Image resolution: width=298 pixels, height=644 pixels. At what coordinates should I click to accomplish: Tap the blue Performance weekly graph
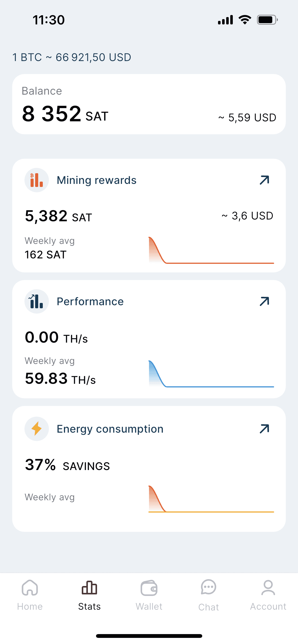coord(211,374)
